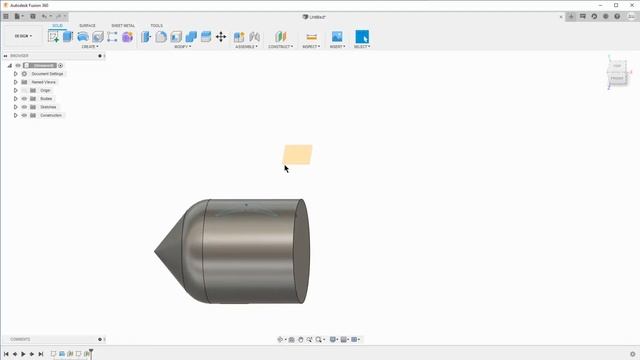Click the orange construction plane in viewport
This screenshot has height=360, width=640.
tap(298, 154)
